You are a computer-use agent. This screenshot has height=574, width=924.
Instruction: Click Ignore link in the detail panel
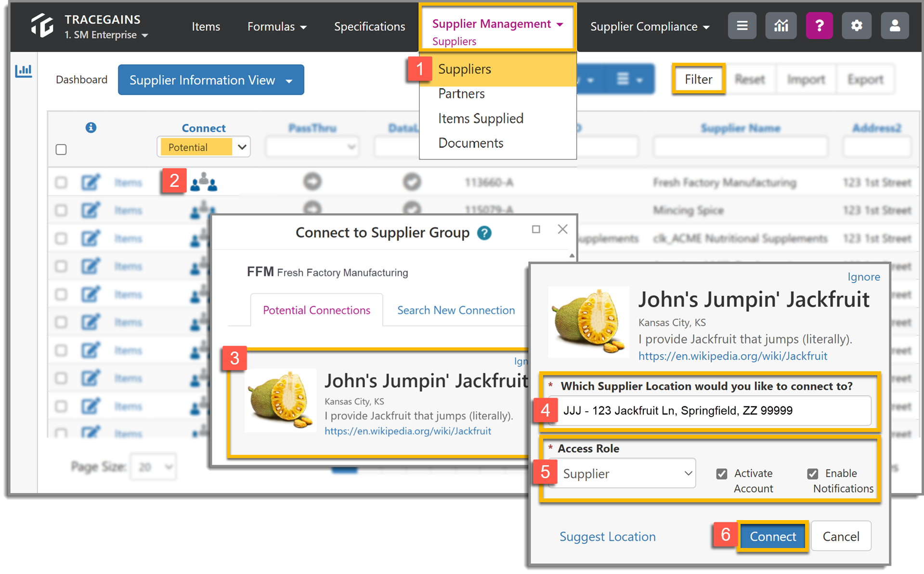pyautogui.click(x=863, y=277)
